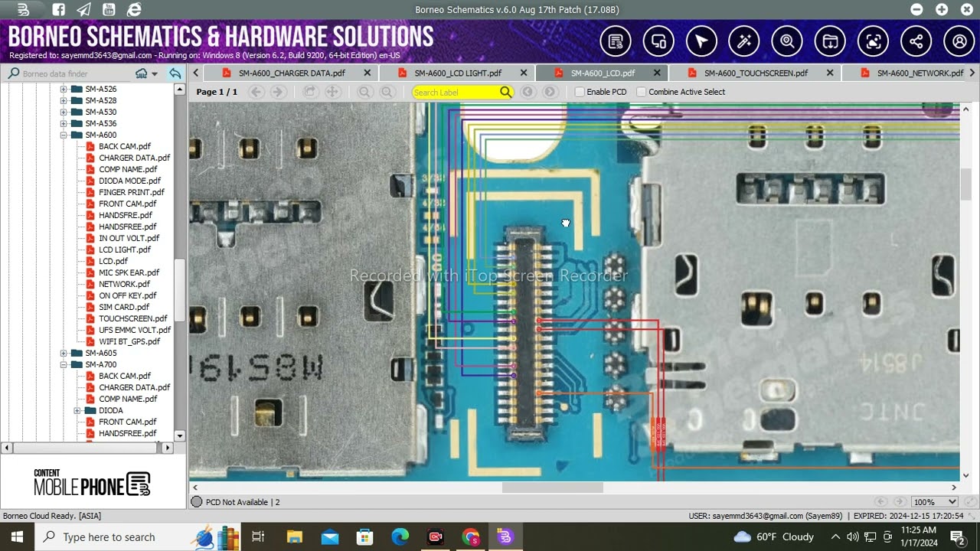
Task: Close the SM-A600_TOUCHSCREEN.pdf tab
Action: [x=830, y=73]
